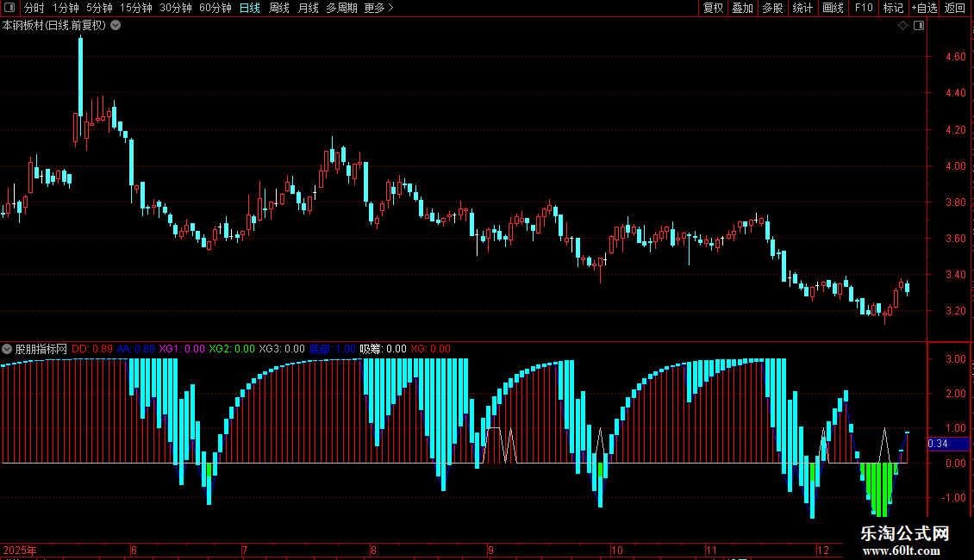Click month 9 marker on time axis

[x=490, y=550]
